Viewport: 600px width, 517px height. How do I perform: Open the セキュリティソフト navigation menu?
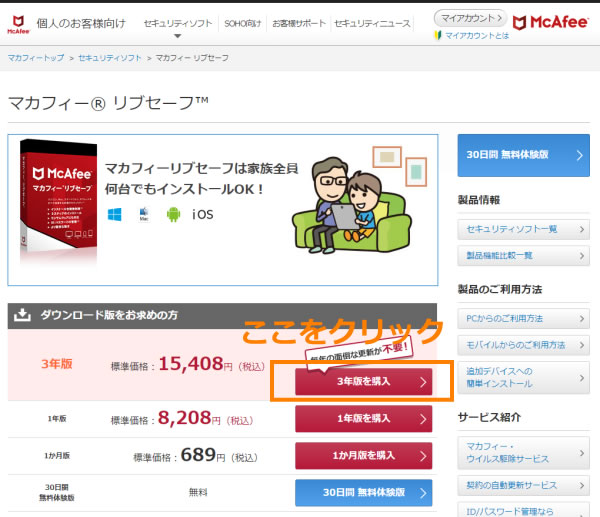coord(178,23)
